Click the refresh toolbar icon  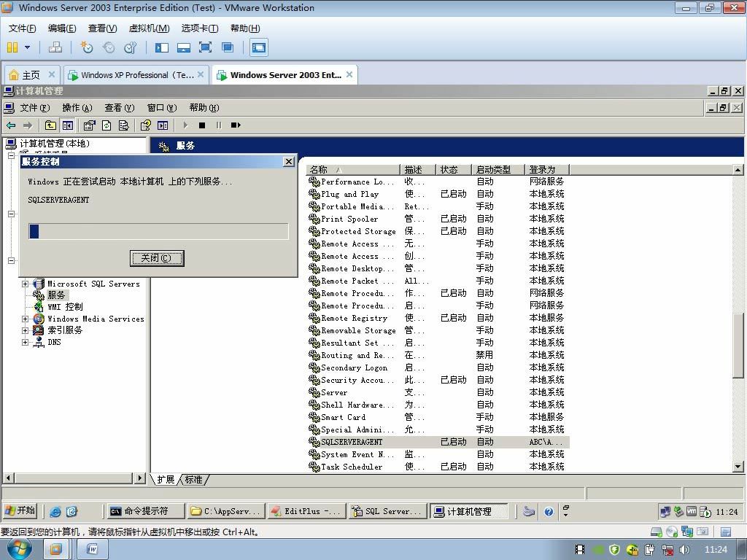pyautogui.click(x=107, y=125)
